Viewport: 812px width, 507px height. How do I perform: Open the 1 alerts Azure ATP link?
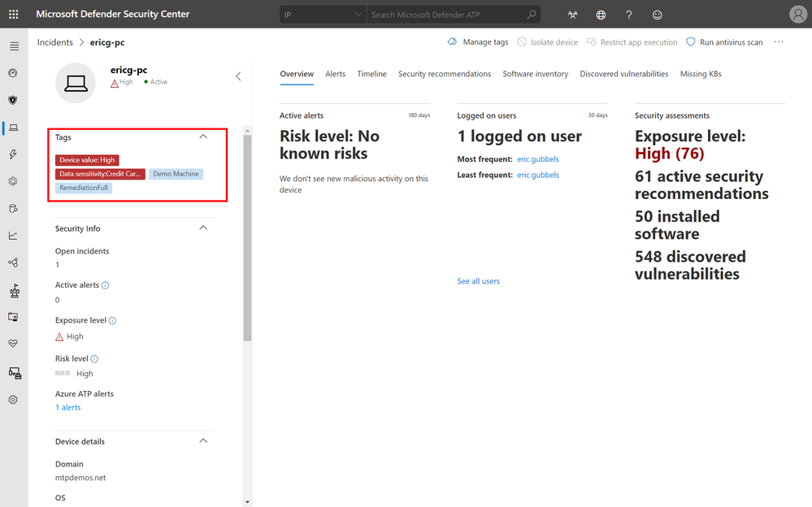67,408
